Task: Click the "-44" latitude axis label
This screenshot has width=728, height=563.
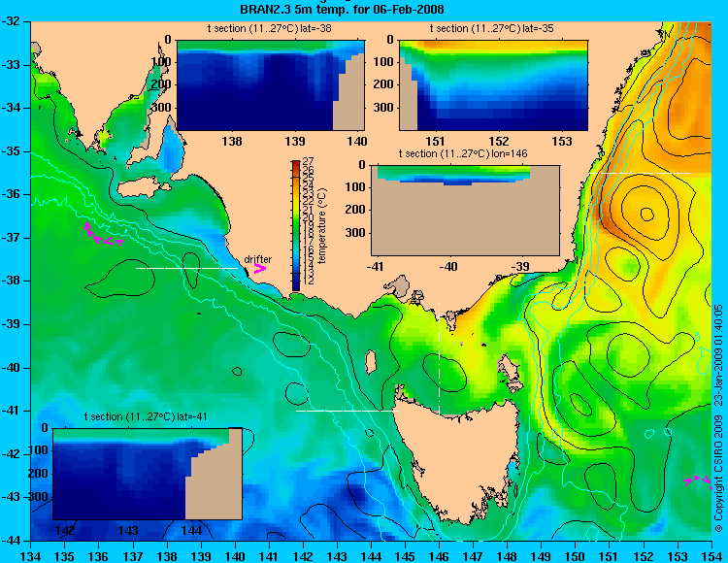Action: pyautogui.click(x=12, y=541)
